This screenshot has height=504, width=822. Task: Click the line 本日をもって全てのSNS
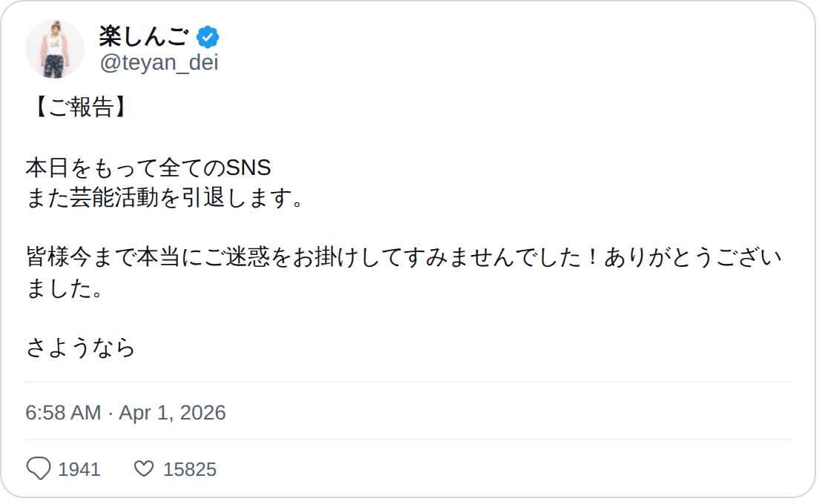click(148, 168)
